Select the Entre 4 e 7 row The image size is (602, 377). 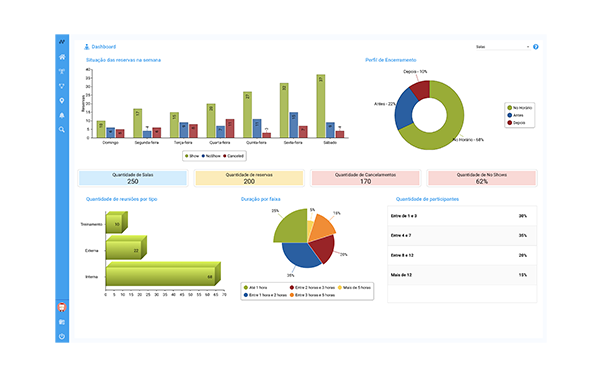click(x=462, y=235)
